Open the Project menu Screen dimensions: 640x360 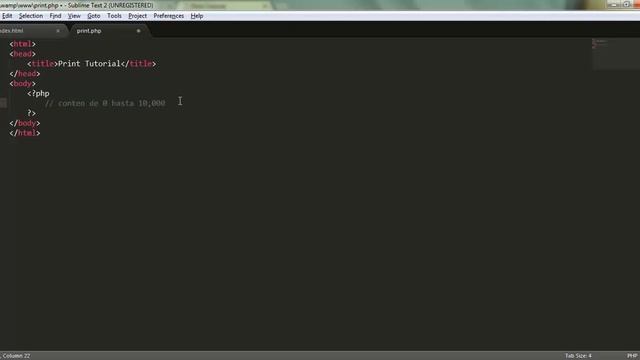tap(138, 16)
